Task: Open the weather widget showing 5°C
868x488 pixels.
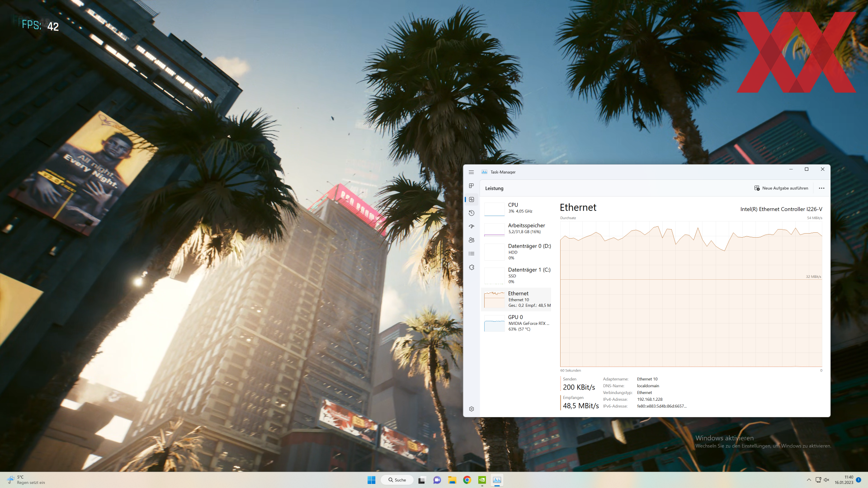Action: [x=26, y=480]
